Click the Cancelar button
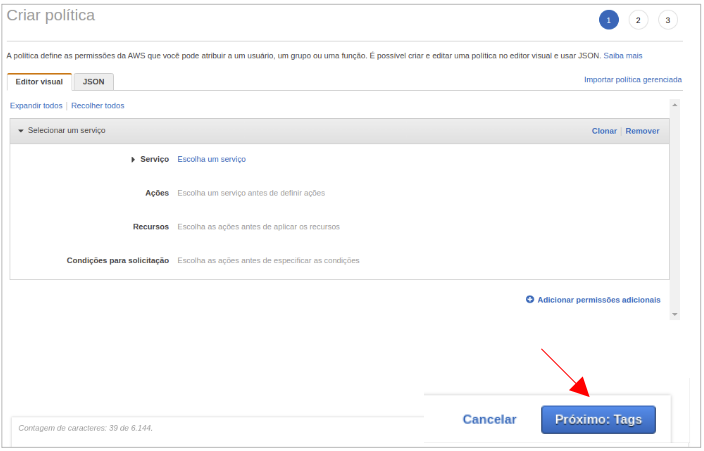 (489, 420)
